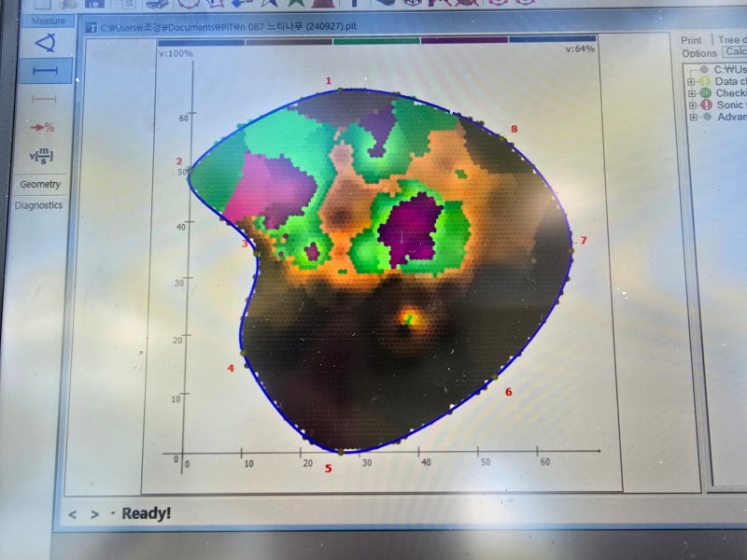Switch to the Options tab

[x=698, y=53]
